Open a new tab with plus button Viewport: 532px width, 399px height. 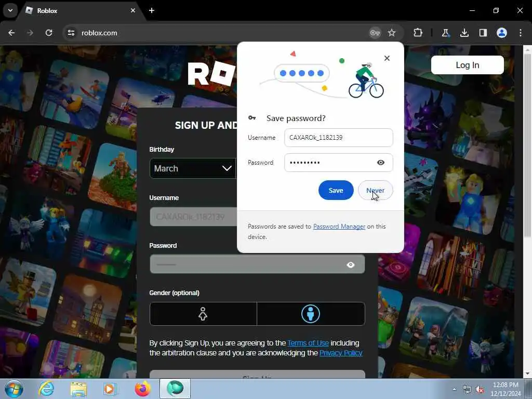point(152,10)
